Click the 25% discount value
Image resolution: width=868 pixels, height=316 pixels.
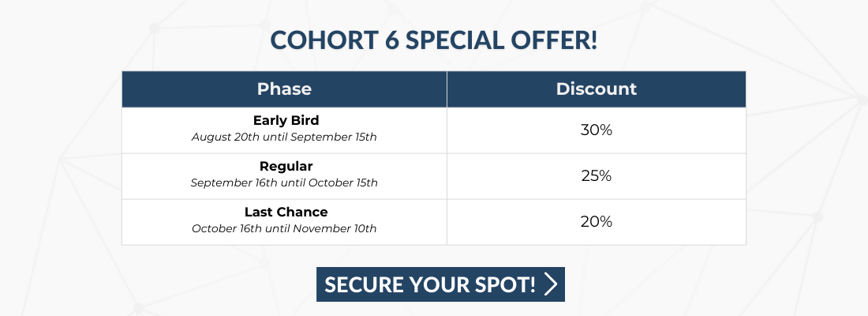pyautogui.click(x=597, y=176)
